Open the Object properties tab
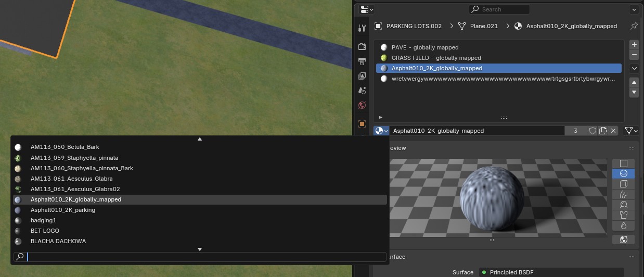644x277 pixels. point(362,124)
